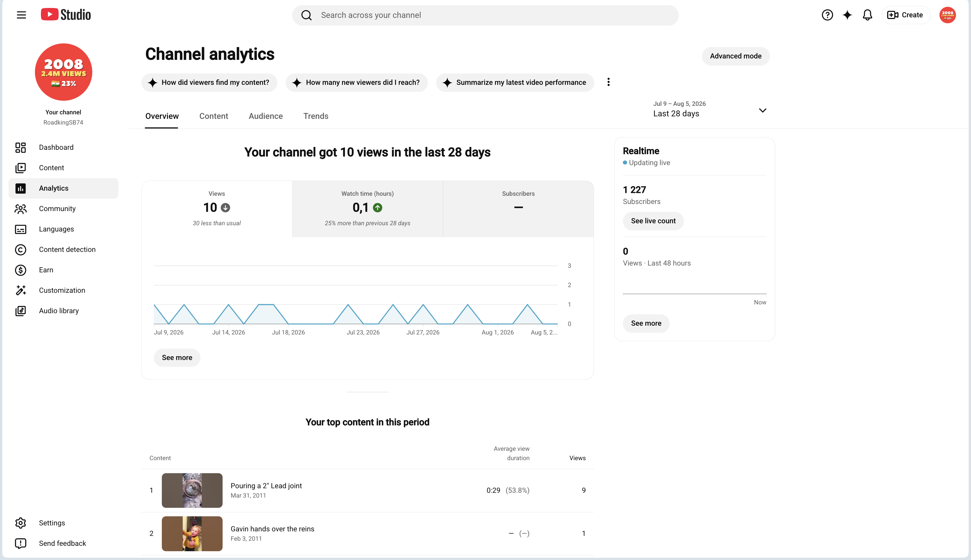Switch to the Audience tab
971x560 pixels.
(265, 116)
